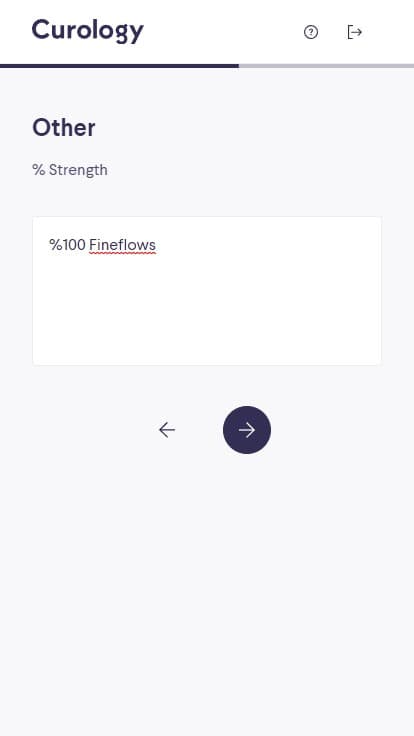Focus the % Strength text area
414x736 pixels.
coord(207,291)
